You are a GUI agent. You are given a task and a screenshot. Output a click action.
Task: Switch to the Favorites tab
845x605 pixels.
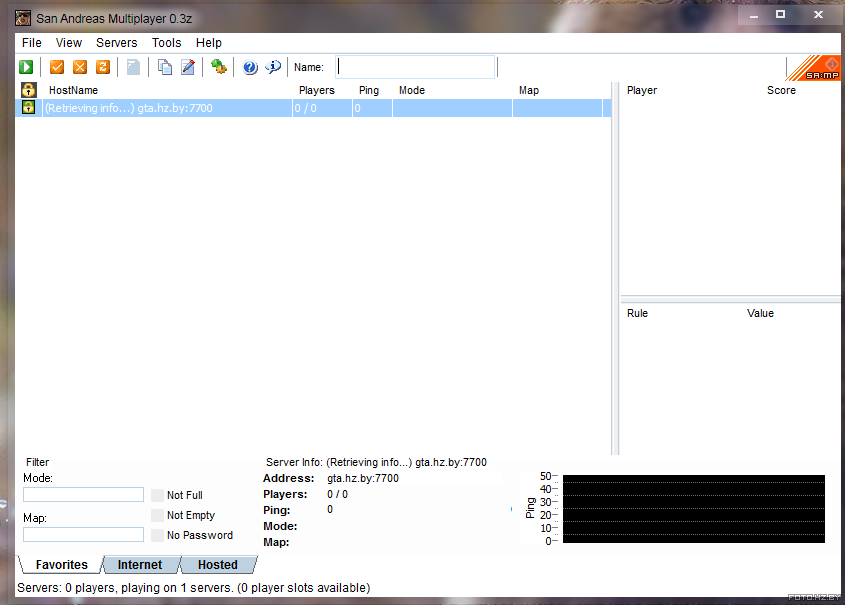61,565
